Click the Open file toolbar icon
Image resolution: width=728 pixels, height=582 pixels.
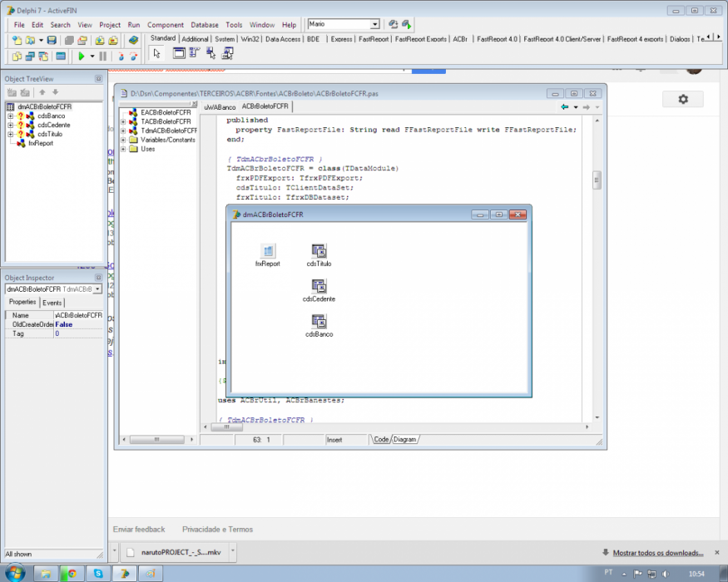(x=30, y=41)
